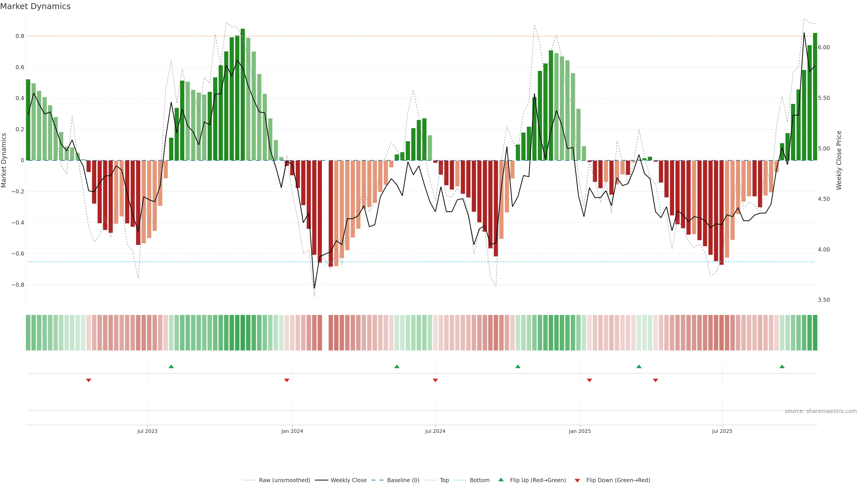Click the Flip Down (Green→Red) legend item
Screen dimensions: 868x488
[618, 480]
